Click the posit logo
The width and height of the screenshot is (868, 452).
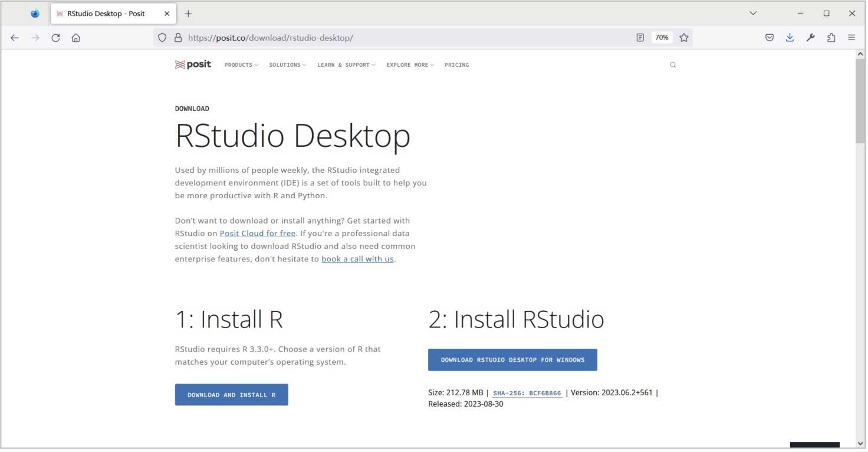(x=193, y=64)
